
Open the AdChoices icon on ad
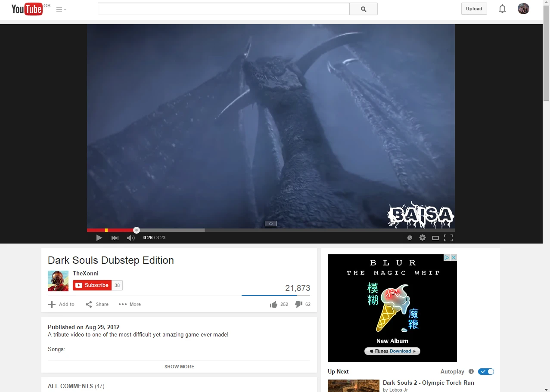tap(447, 257)
